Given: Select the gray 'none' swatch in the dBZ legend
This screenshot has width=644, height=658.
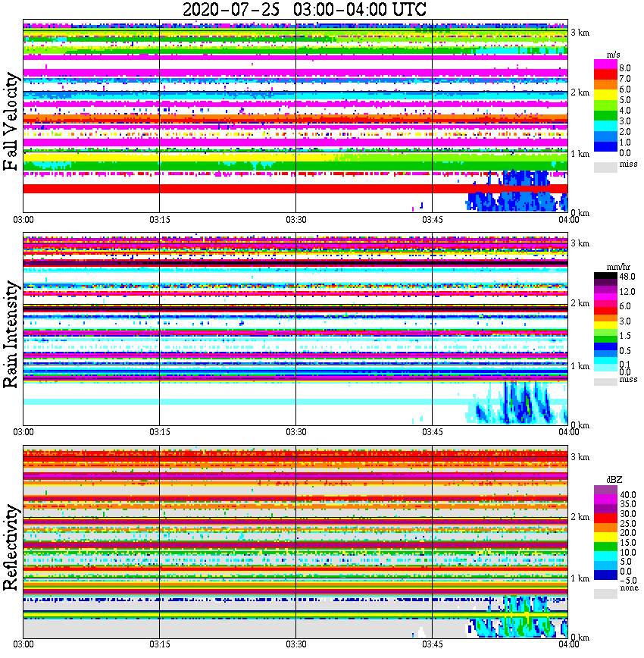Looking at the screenshot, I should point(605,594).
